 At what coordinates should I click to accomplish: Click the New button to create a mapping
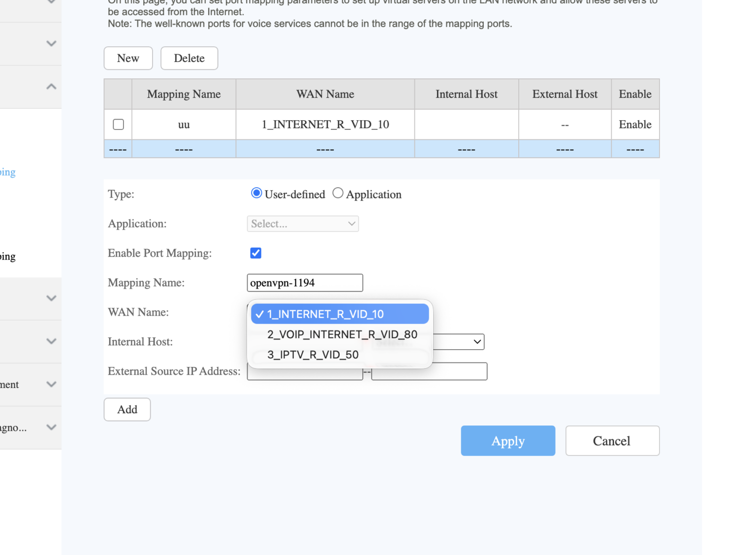click(128, 58)
